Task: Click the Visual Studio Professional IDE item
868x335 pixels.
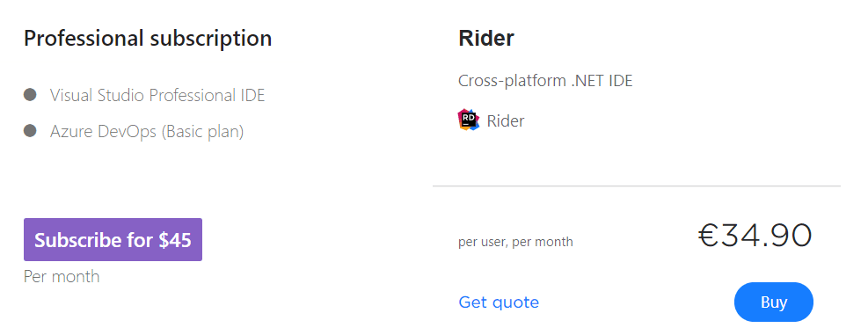Action: coord(157,95)
